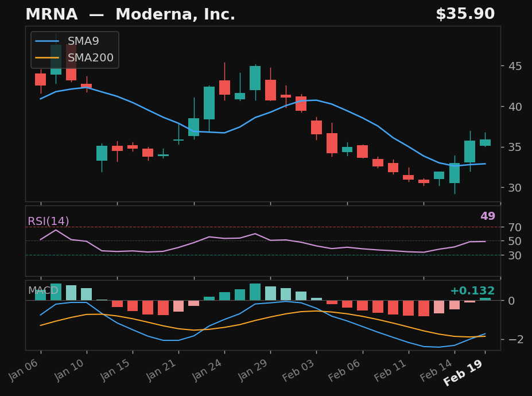The width and height of the screenshot is (532, 396).
Task: Click the 35 price axis label
Action: (x=515, y=147)
